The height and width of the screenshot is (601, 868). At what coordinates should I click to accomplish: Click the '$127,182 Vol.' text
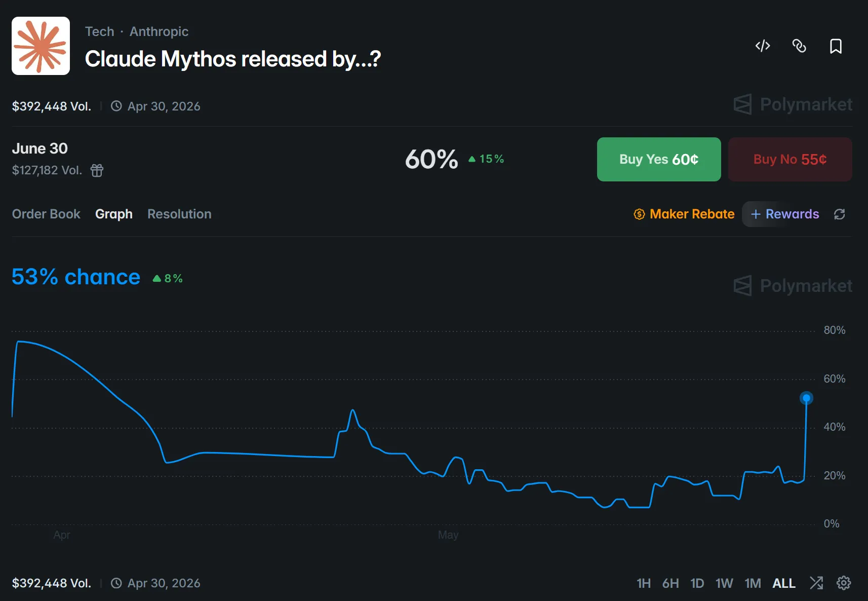(47, 170)
